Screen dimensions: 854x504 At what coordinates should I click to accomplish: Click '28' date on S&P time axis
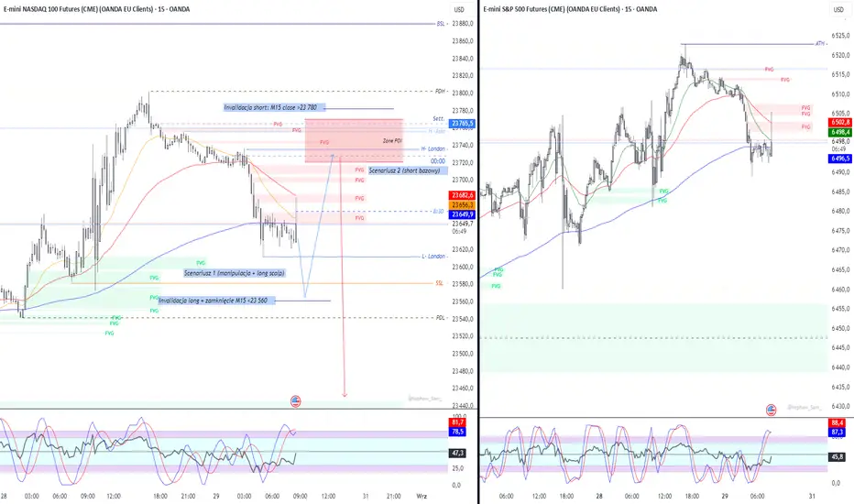click(x=599, y=497)
